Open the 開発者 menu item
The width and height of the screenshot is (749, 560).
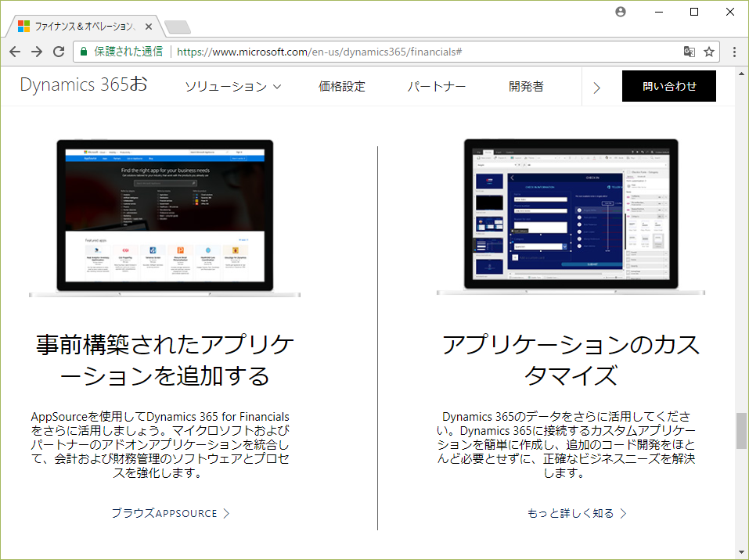526,86
